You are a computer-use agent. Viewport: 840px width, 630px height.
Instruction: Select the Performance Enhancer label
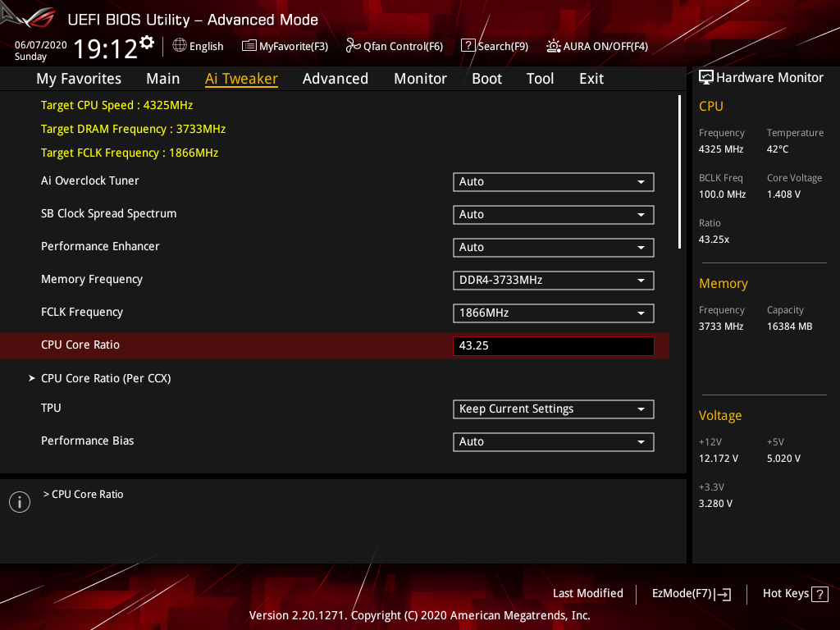[x=100, y=246]
